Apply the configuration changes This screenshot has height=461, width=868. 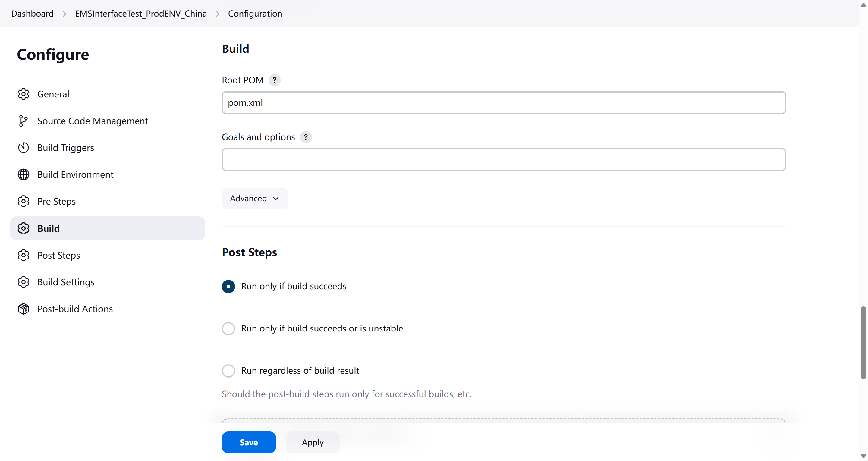(312, 442)
